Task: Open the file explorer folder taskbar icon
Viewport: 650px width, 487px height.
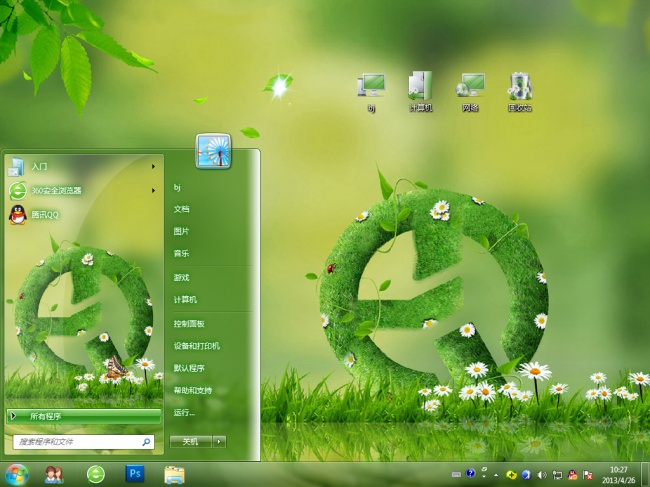Action: click(x=174, y=474)
